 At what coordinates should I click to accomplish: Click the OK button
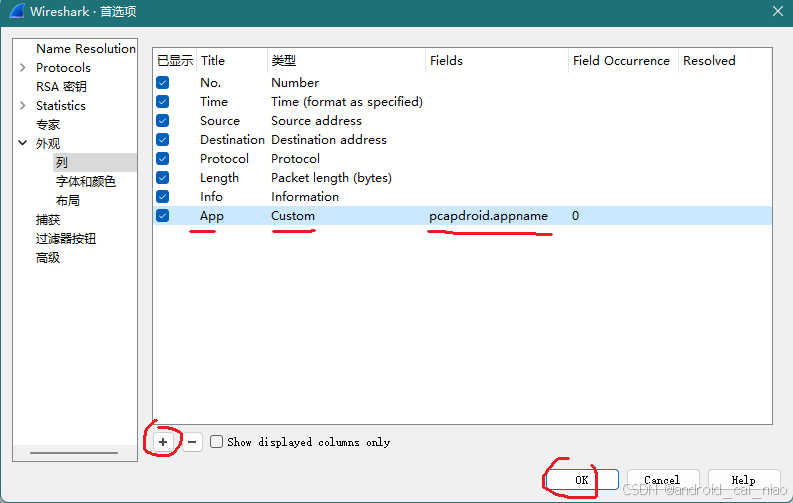[582, 480]
